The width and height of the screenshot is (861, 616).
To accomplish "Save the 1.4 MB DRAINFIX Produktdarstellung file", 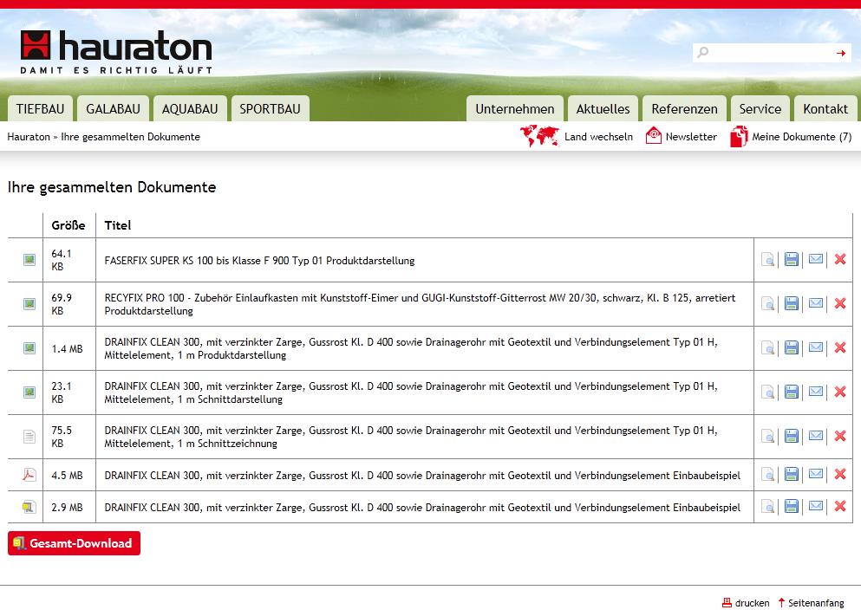I will click(x=792, y=348).
